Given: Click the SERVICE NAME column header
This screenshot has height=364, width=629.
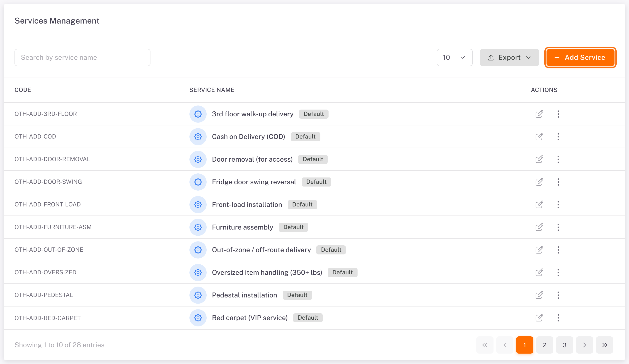Looking at the screenshot, I should pyautogui.click(x=212, y=90).
